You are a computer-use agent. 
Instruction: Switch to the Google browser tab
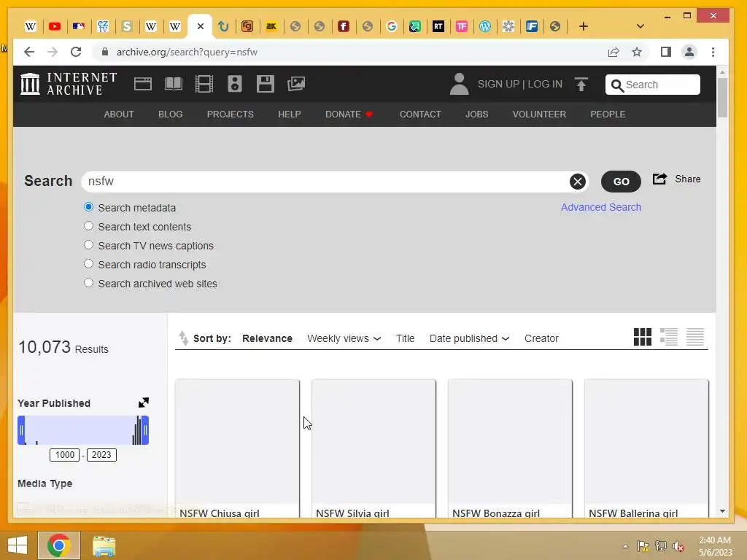click(392, 26)
